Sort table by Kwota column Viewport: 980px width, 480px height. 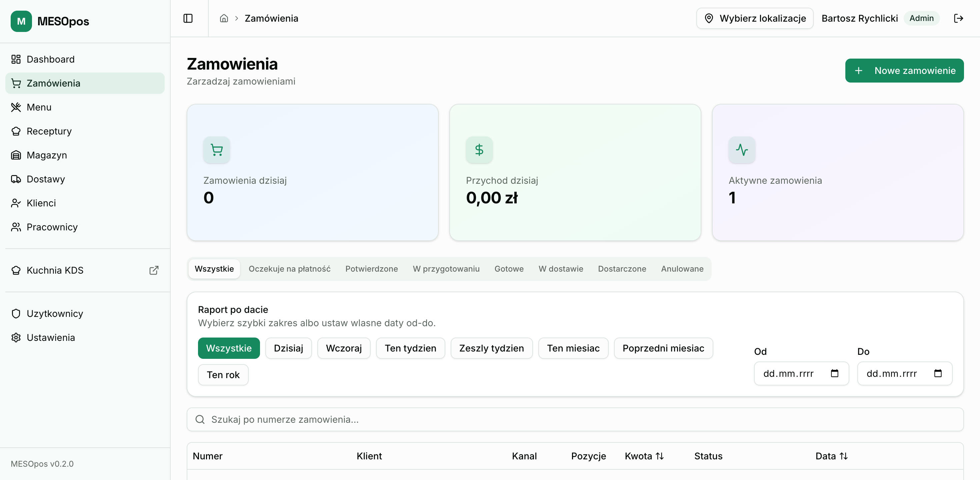644,456
